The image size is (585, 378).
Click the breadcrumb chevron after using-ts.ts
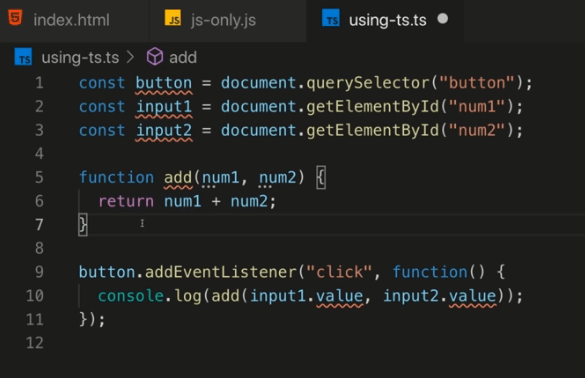[130, 57]
